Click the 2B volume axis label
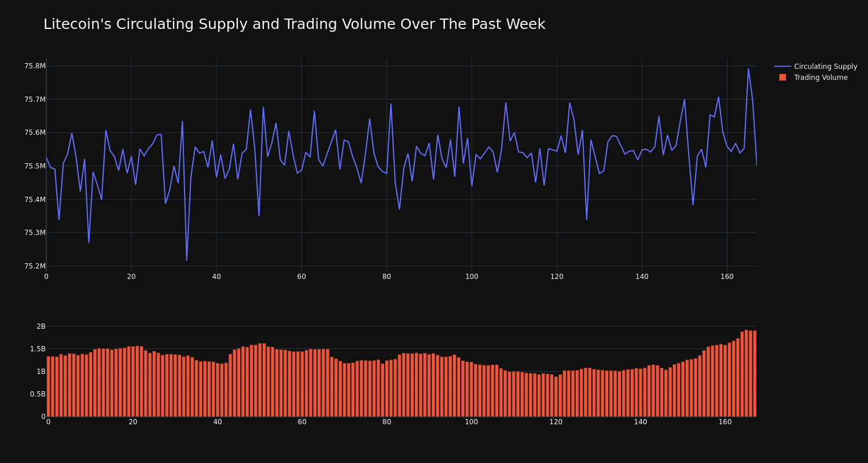 click(41, 326)
